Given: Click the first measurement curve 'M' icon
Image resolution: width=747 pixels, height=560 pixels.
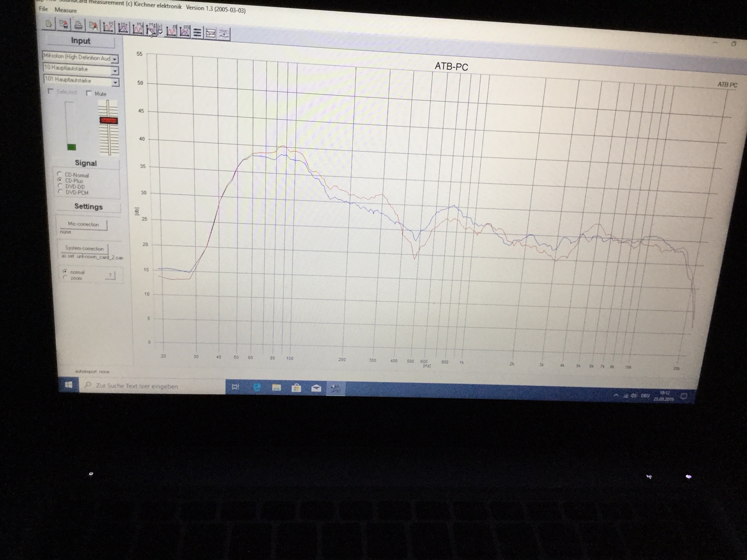Looking at the screenshot, I should click(x=108, y=27).
